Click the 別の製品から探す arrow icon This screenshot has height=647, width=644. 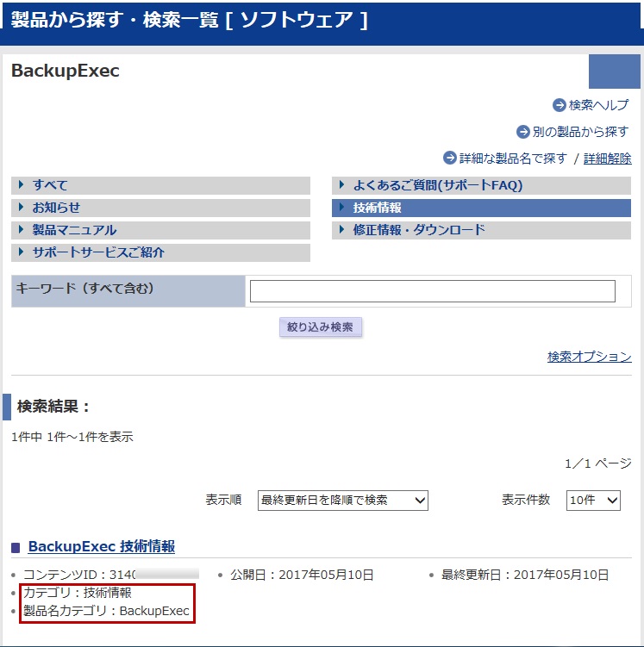coord(523,132)
